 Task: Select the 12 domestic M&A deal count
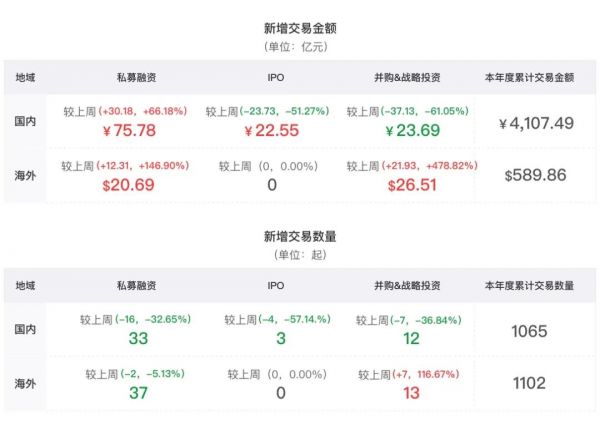click(410, 339)
